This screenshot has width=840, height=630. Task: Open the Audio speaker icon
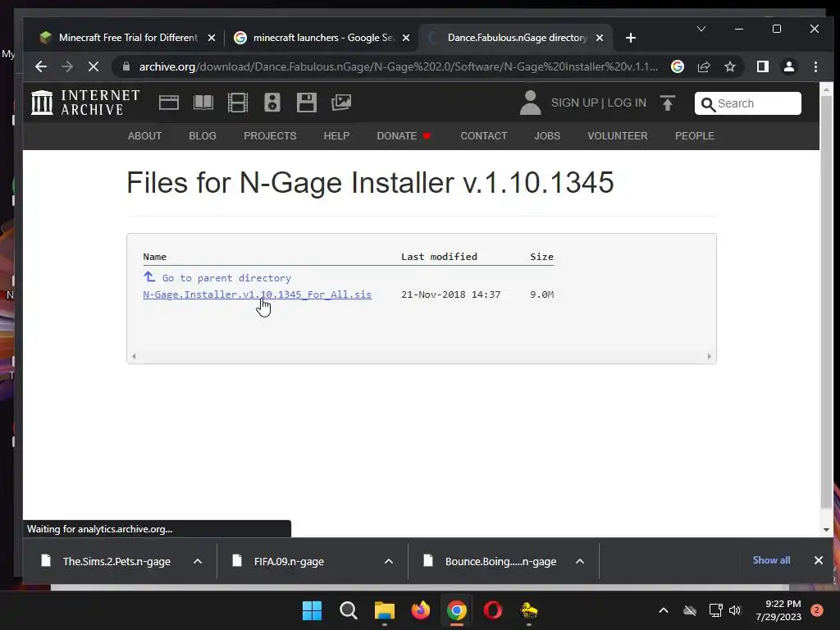click(272, 103)
